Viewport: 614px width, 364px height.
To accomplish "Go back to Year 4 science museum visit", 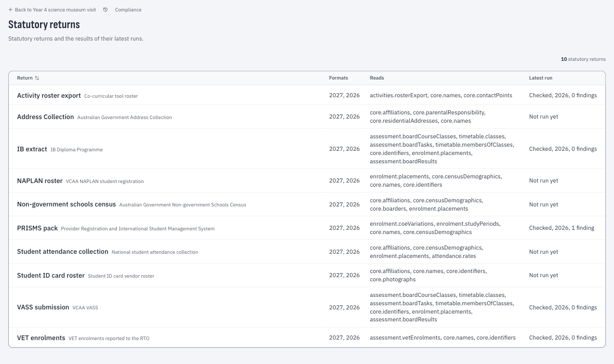I will [x=52, y=10].
